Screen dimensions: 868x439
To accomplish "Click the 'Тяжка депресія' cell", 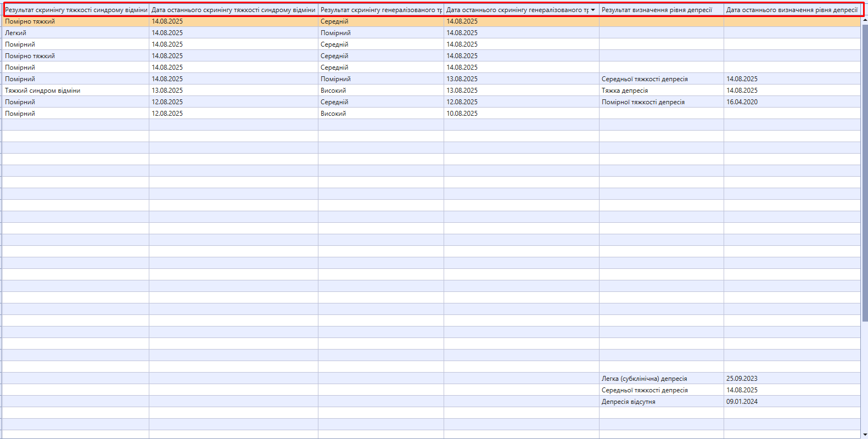I will click(625, 91).
